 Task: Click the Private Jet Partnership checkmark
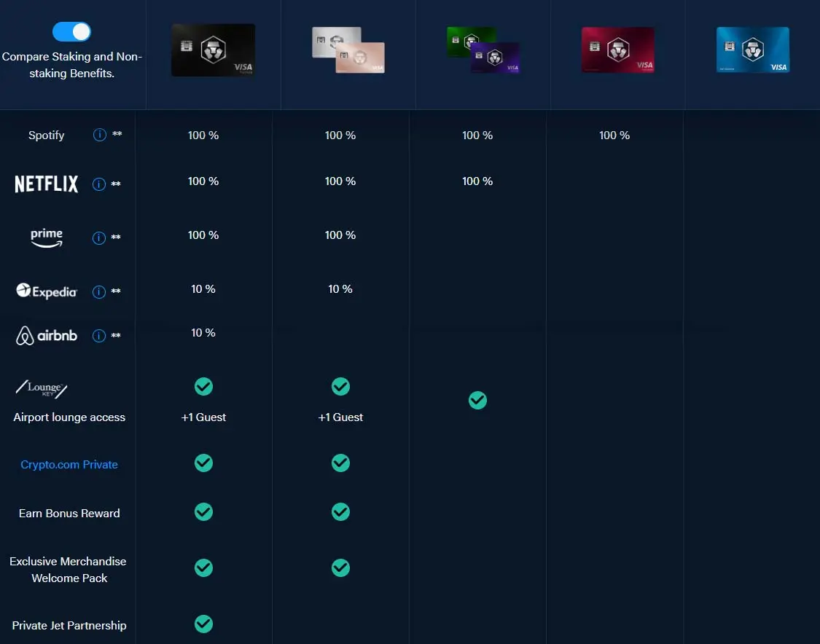coord(203,624)
